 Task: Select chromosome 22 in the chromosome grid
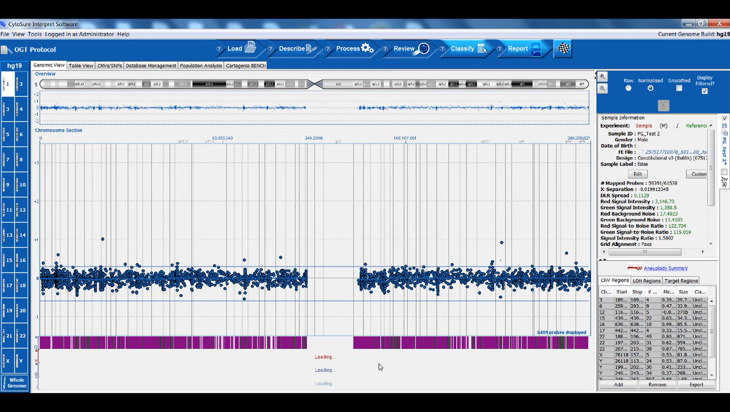(21, 336)
